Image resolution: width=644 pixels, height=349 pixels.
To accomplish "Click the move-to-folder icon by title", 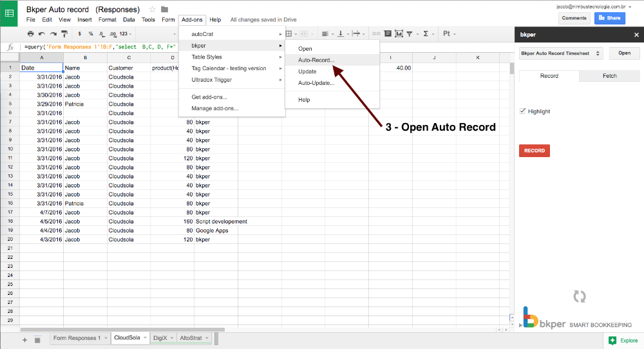I will (x=165, y=9).
